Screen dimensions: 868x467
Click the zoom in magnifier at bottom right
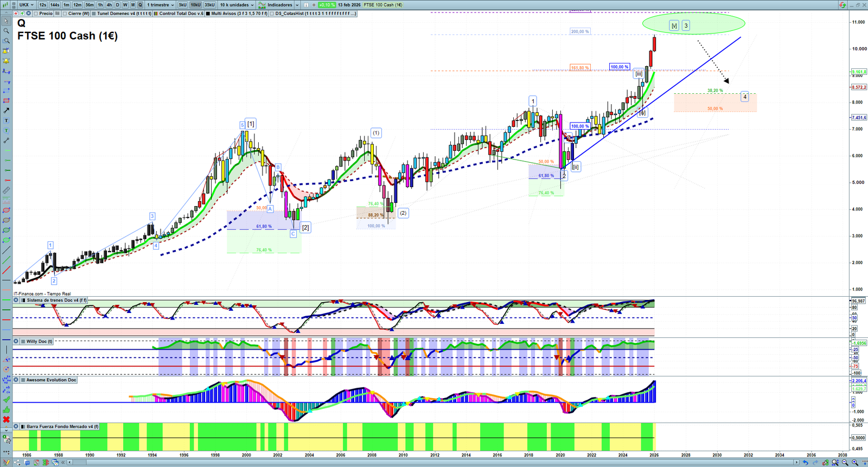pyautogui.click(x=856, y=463)
